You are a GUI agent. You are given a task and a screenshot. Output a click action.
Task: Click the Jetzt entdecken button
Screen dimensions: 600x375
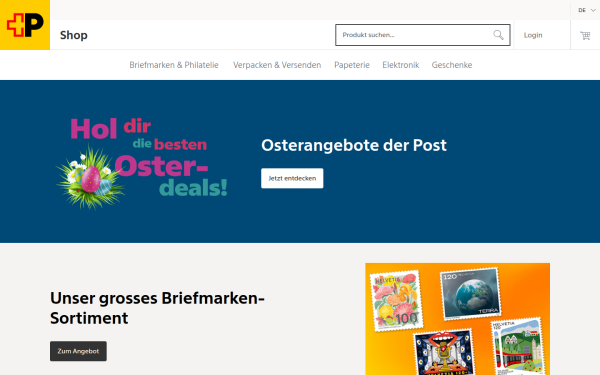tap(292, 178)
